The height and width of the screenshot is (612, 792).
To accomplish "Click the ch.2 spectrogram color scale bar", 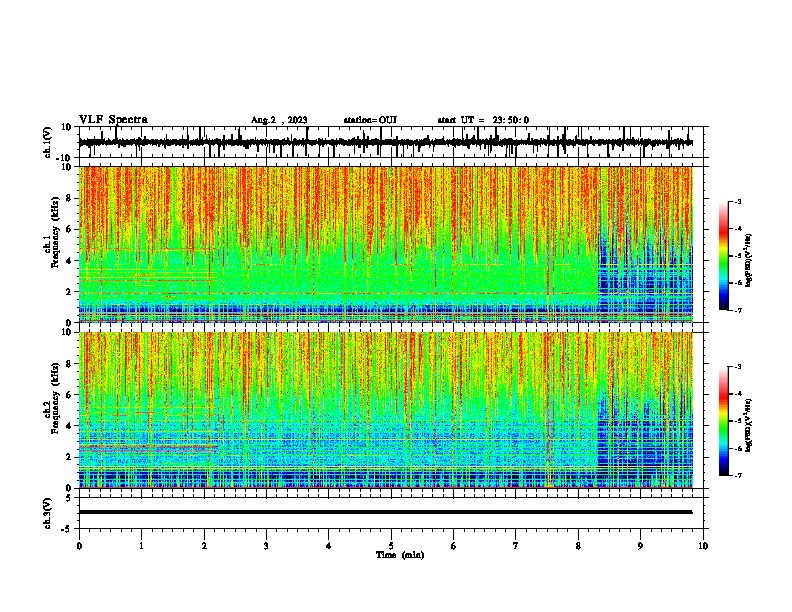I will click(x=724, y=421).
